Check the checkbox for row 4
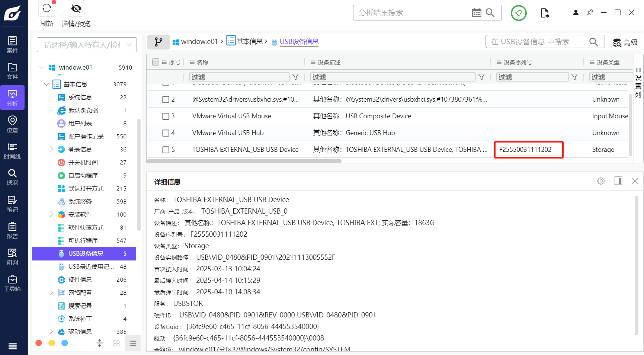This screenshot has height=355, width=644. point(166,133)
